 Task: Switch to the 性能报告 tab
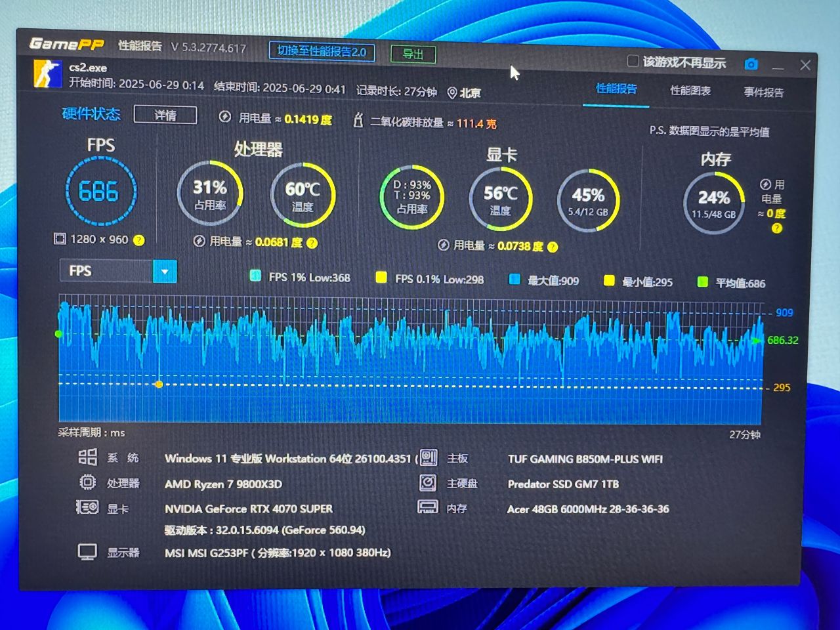616,89
